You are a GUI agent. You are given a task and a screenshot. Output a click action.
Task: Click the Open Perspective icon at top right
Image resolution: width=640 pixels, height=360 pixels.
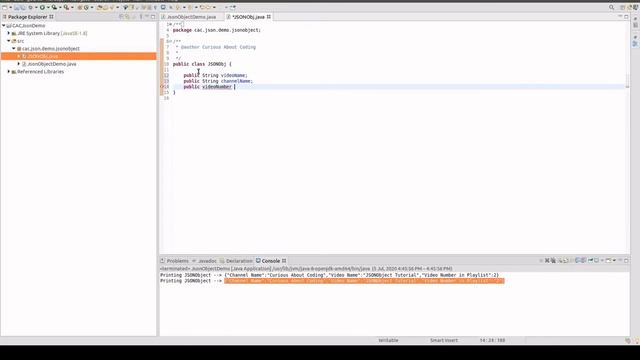click(622, 7)
